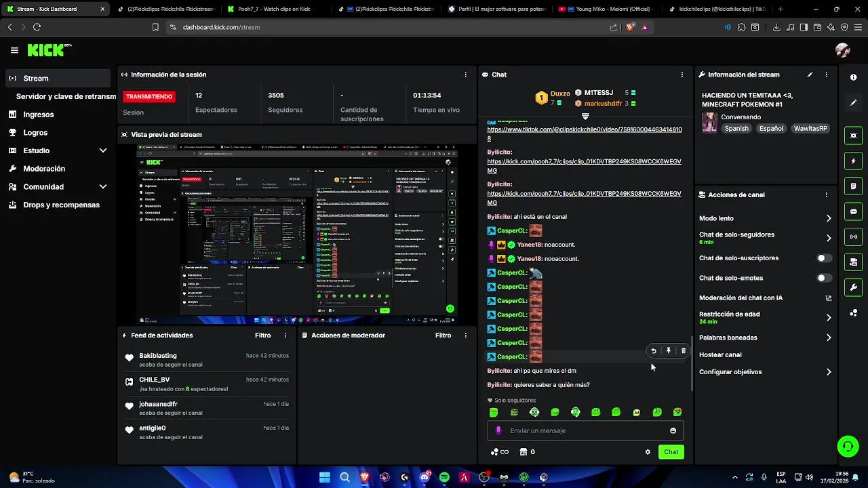Open the profile avatar in top-right corner

coord(843,50)
